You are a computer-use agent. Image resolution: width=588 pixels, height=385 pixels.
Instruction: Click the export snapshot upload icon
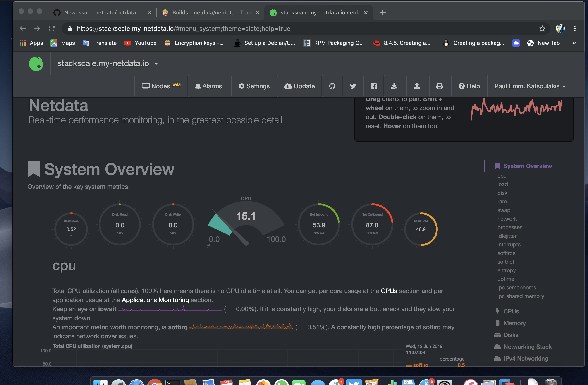(417, 86)
